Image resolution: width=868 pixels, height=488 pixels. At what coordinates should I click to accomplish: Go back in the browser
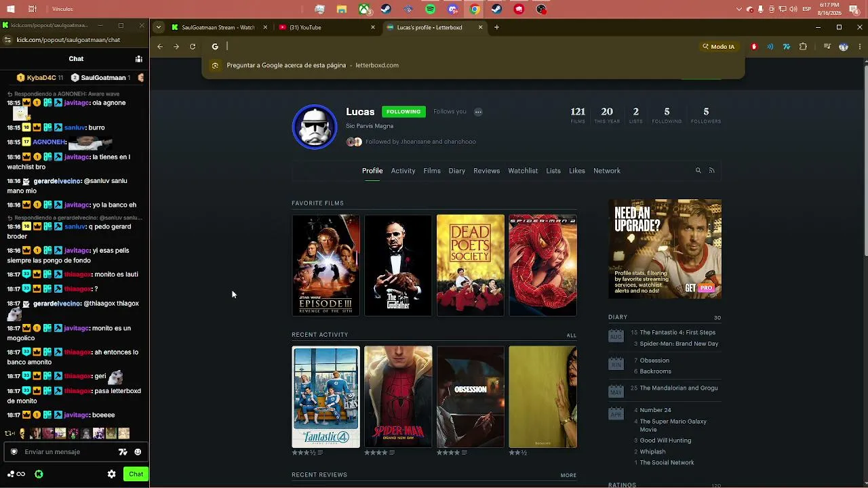tap(160, 47)
